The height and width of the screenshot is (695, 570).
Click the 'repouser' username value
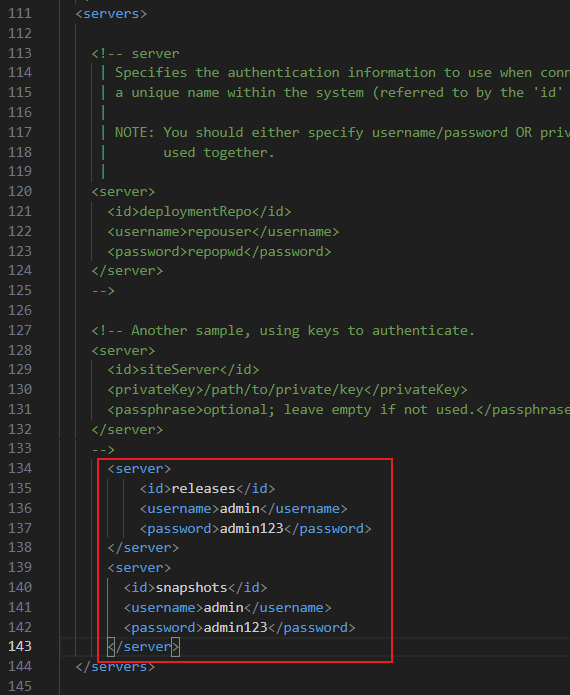(x=219, y=232)
